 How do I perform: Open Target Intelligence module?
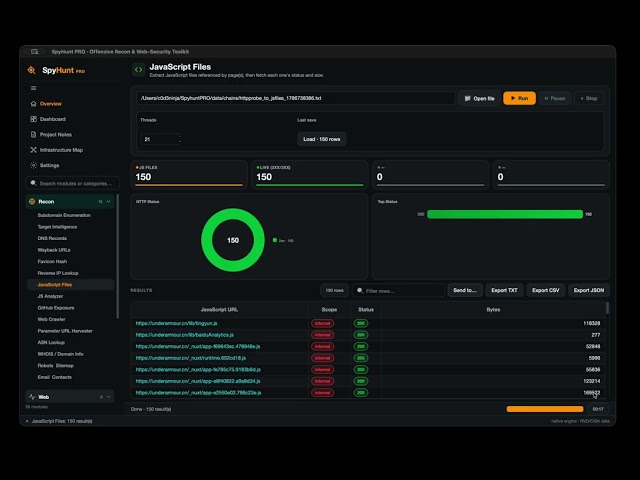57,227
